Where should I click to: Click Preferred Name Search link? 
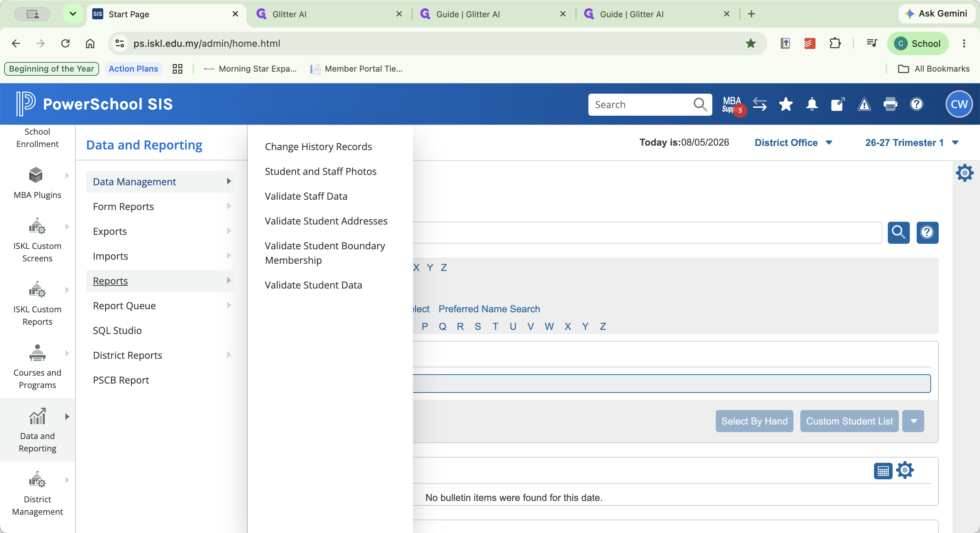[489, 309]
